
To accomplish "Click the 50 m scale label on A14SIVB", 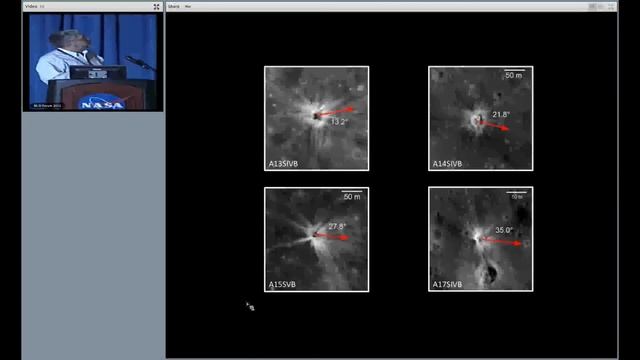I will 513,76.
